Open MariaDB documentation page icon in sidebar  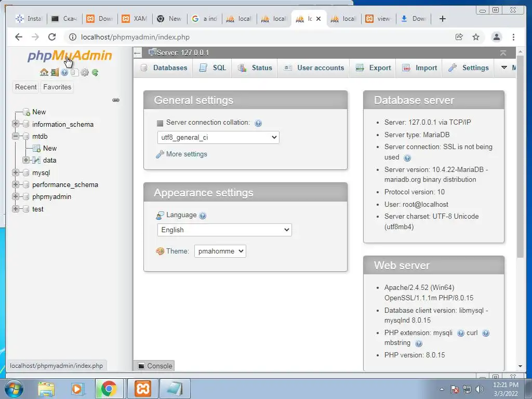pos(75,72)
